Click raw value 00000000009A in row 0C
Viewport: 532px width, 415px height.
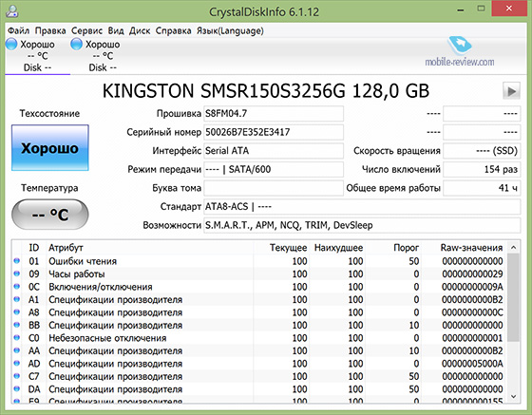472,287
